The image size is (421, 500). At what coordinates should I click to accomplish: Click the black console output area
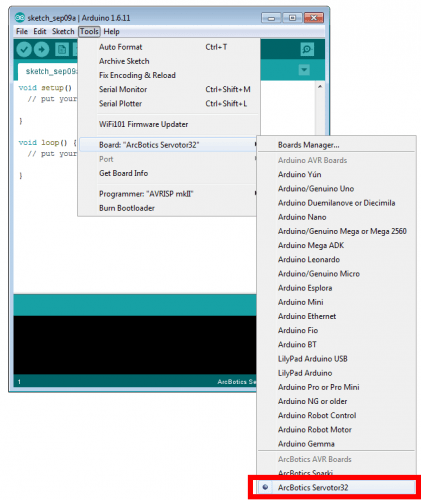(135, 345)
